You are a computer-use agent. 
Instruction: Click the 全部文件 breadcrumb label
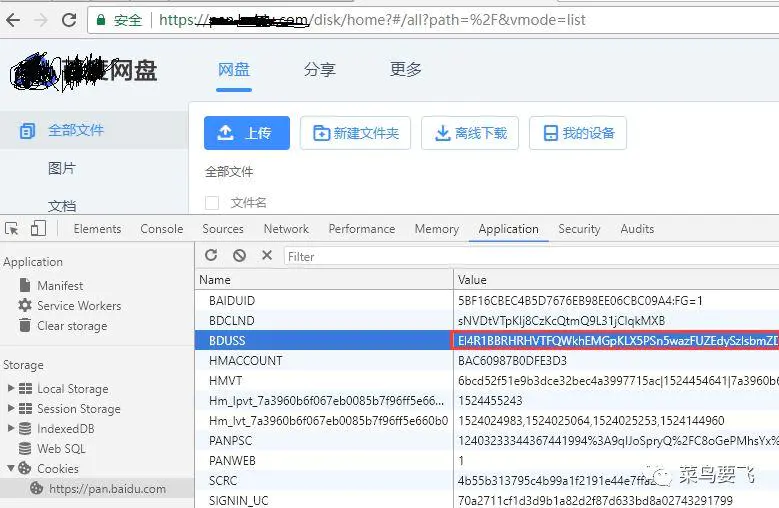pyautogui.click(x=229, y=172)
